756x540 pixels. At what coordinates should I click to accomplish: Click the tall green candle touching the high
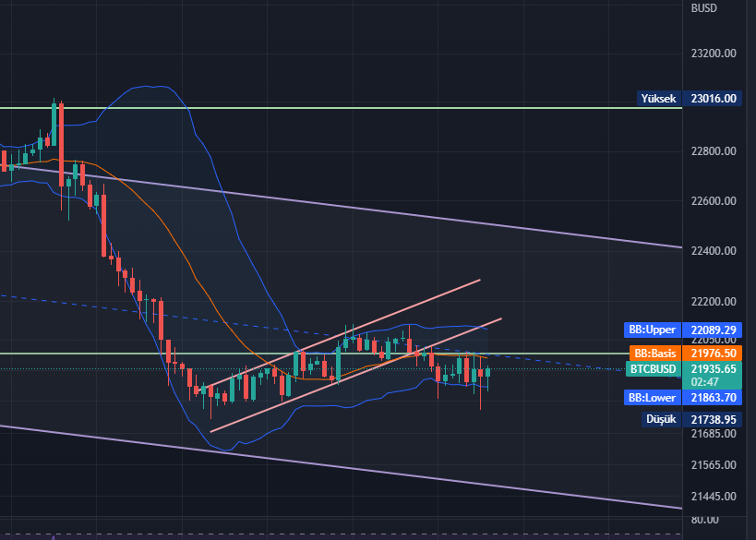pyautogui.click(x=54, y=122)
